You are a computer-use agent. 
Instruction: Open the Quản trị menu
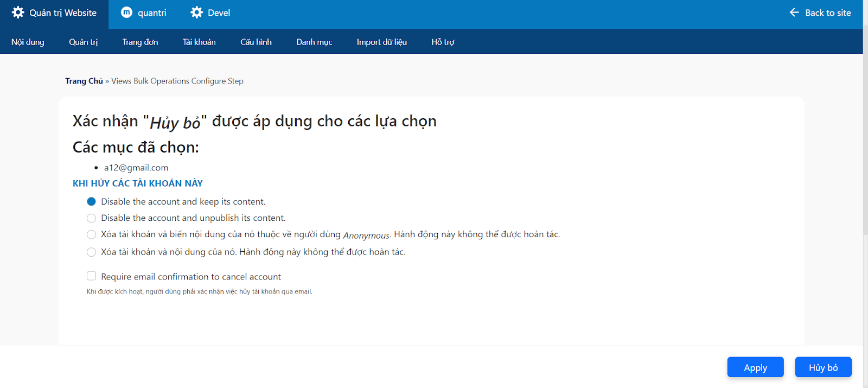(83, 42)
